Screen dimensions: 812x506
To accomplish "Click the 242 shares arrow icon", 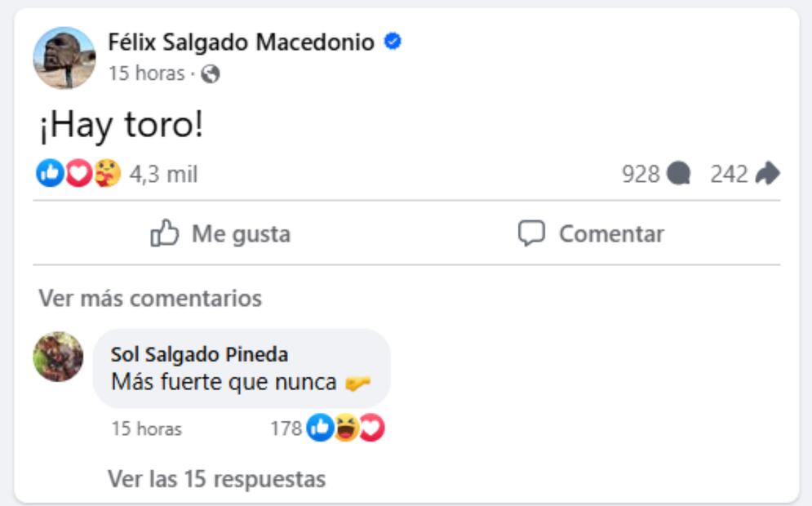I will point(767,174).
